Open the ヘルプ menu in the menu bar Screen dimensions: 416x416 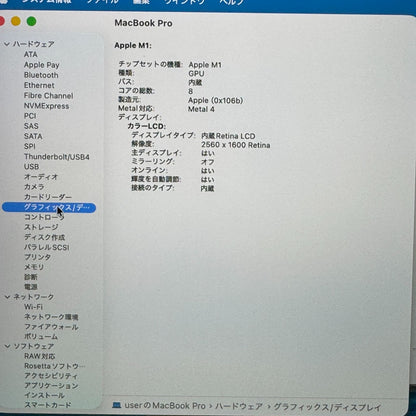click(232, 2)
